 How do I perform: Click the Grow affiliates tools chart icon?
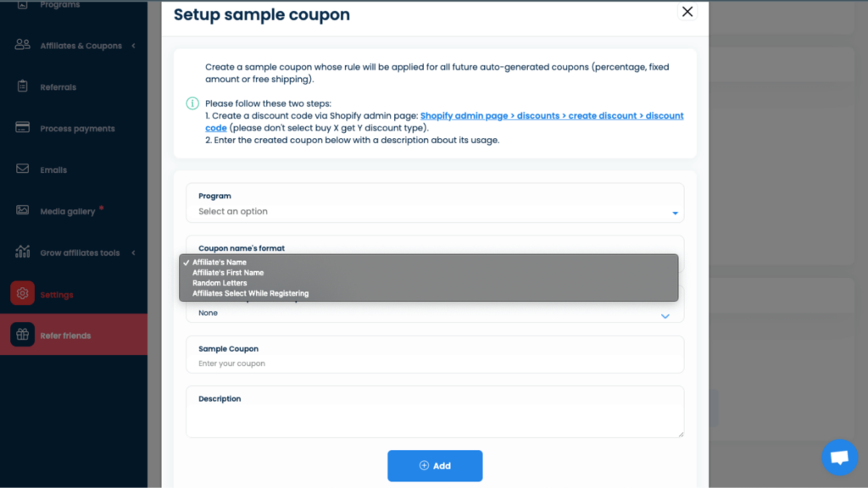pos(22,252)
